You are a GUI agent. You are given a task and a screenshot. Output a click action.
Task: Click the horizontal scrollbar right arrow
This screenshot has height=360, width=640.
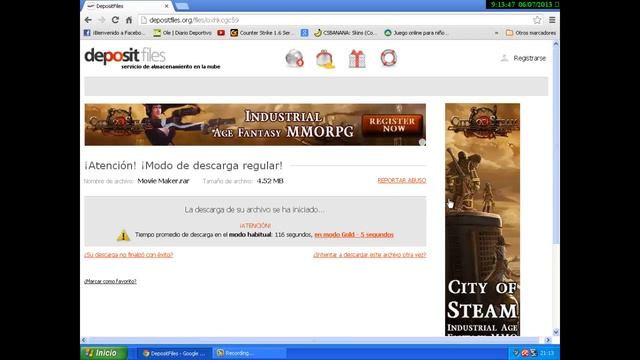click(548, 340)
